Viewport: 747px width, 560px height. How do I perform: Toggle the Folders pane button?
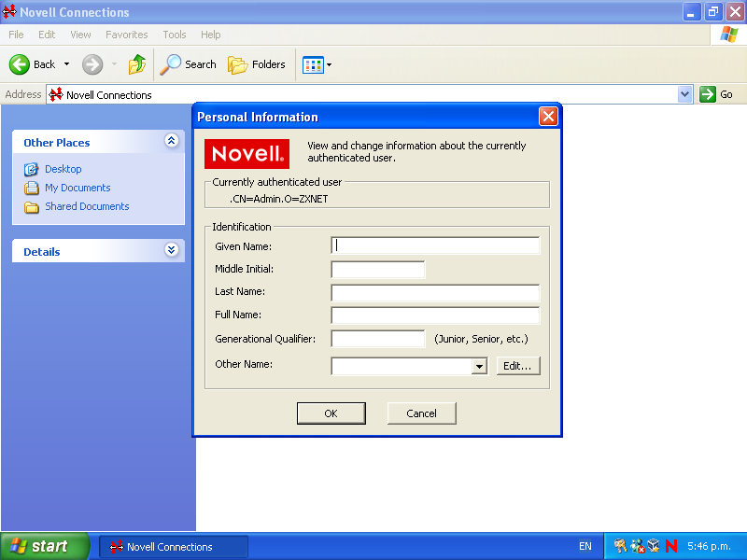(256, 64)
